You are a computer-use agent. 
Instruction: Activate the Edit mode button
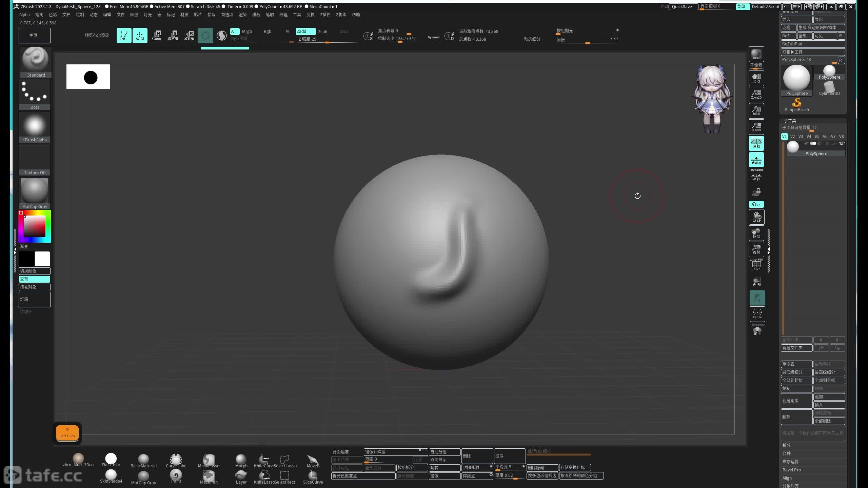[x=124, y=35]
